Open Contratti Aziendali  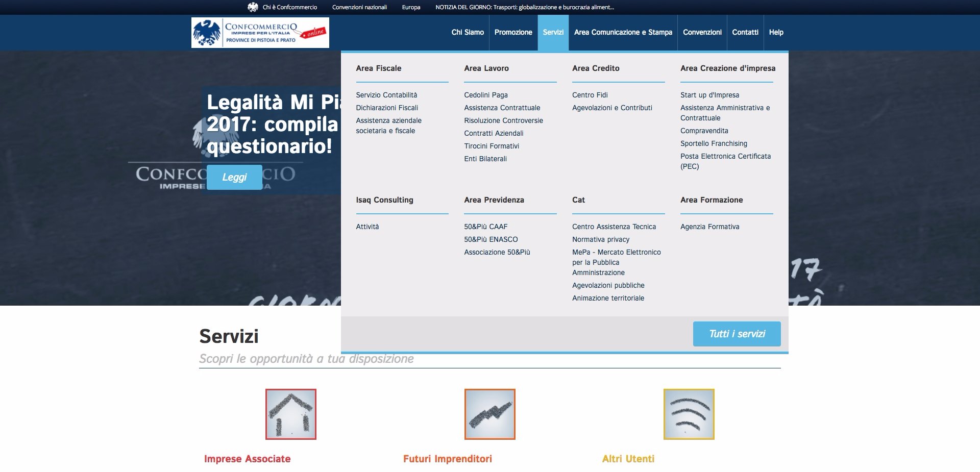494,133
